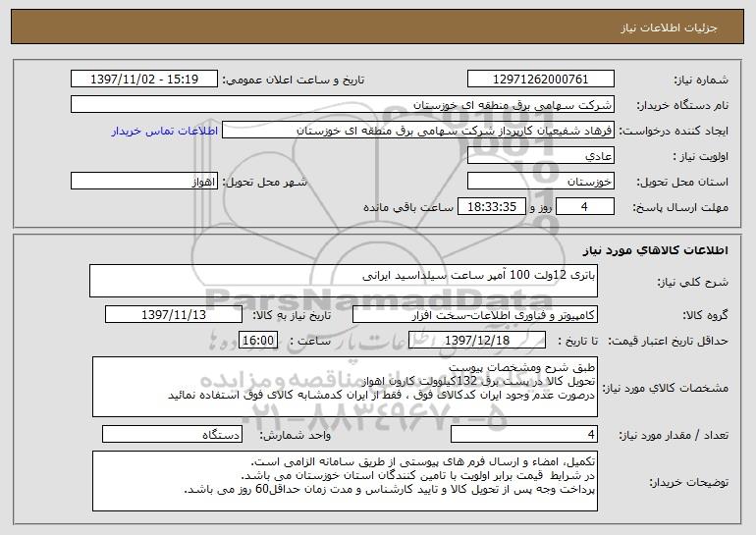756x535 pixels.
Task: Click the label شماره نیاز
Action: [701, 80]
